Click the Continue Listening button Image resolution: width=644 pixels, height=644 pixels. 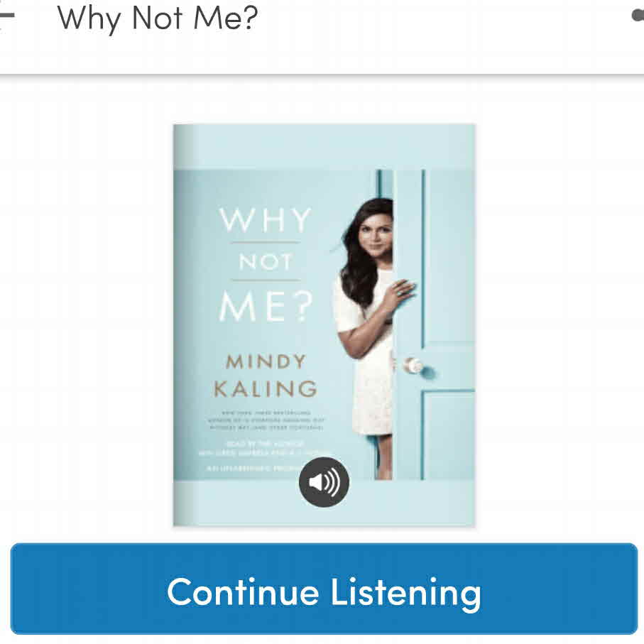coord(324,589)
